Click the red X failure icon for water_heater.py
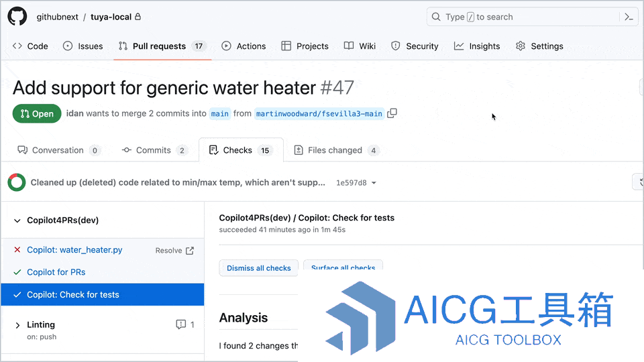 point(17,249)
